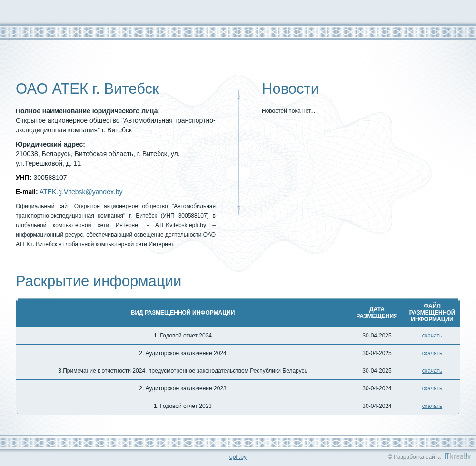Image resolution: width=476 pixels, height=466 pixels.
Task: Select the ОАО АТЕК г. Витебск heading
Action: pos(88,89)
